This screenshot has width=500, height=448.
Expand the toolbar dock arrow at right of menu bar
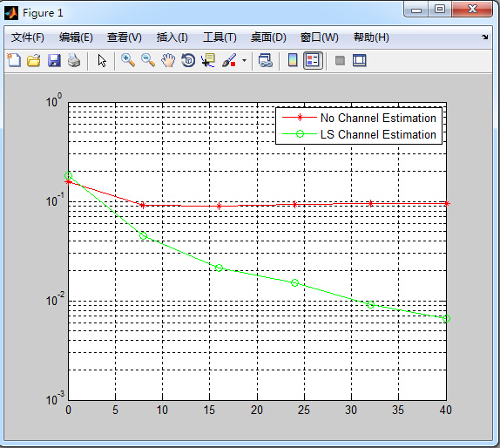point(485,37)
